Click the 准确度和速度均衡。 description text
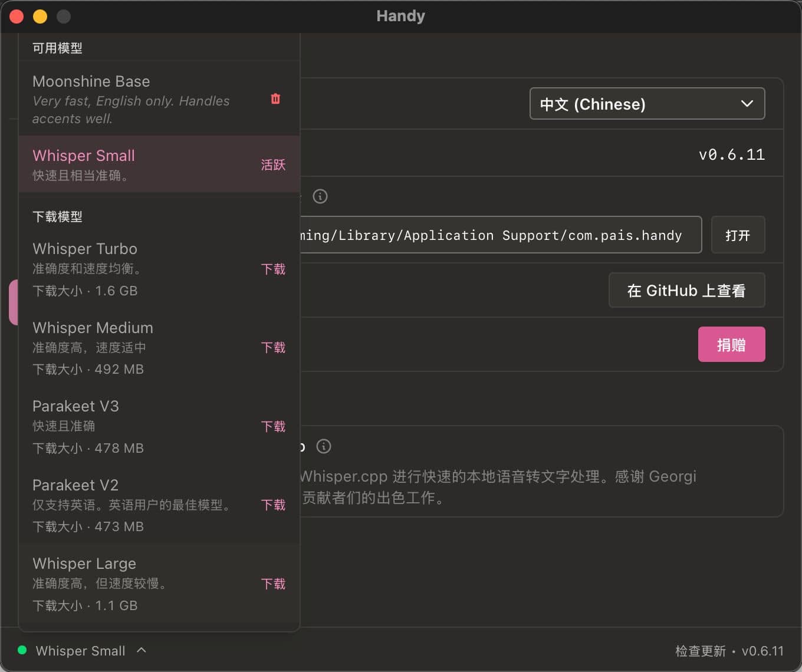 coord(87,269)
